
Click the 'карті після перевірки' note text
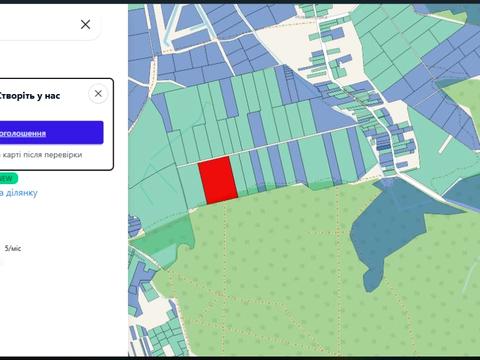[41, 155]
